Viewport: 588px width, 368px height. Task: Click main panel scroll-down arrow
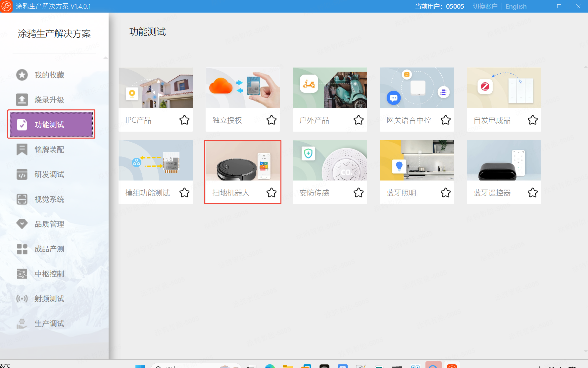pyautogui.click(x=585, y=351)
